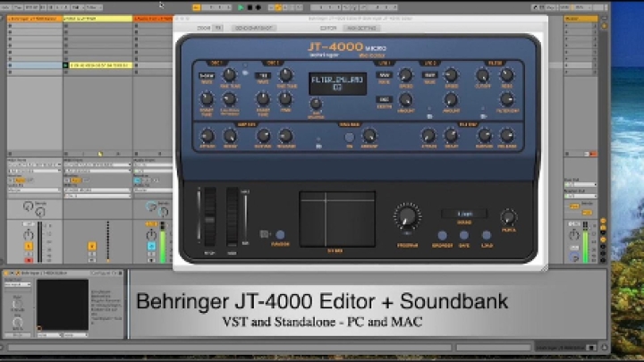Open the LFO 1 Wave selector
The height and width of the screenshot is (362, 644).
pyautogui.click(x=384, y=75)
